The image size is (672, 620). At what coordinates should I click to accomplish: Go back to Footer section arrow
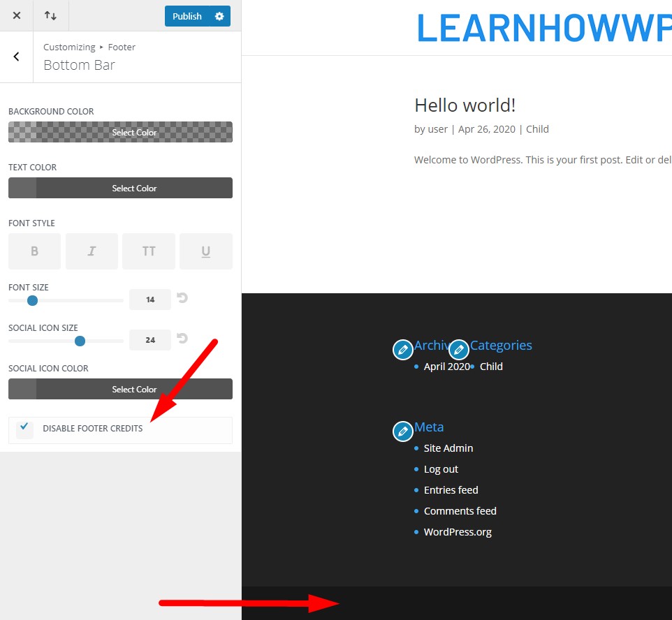pos(16,57)
